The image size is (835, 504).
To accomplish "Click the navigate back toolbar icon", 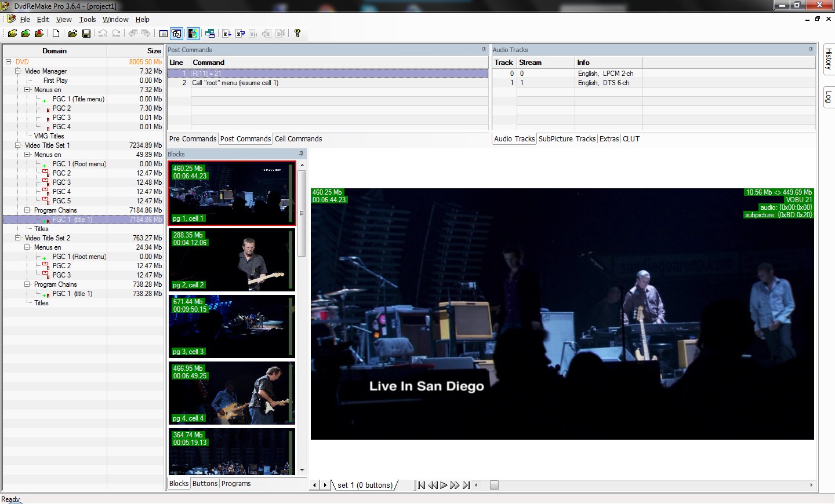I will coord(133,34).
